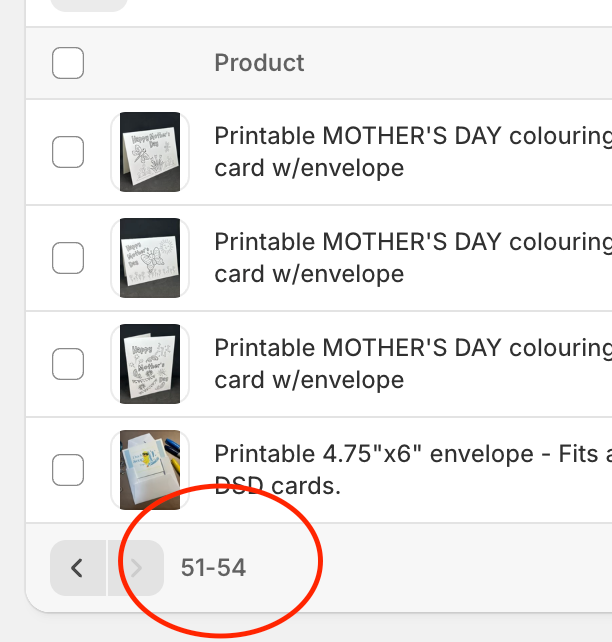The height and width of the screenshot is (642, 612).
Task: Go to the previous page of products
Action: [78, 568]
